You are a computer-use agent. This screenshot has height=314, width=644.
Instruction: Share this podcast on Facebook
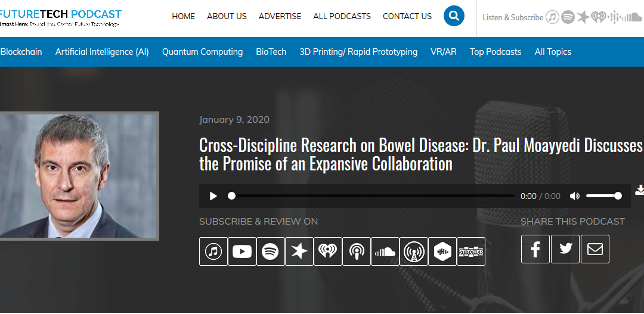(x=535, y=249)
